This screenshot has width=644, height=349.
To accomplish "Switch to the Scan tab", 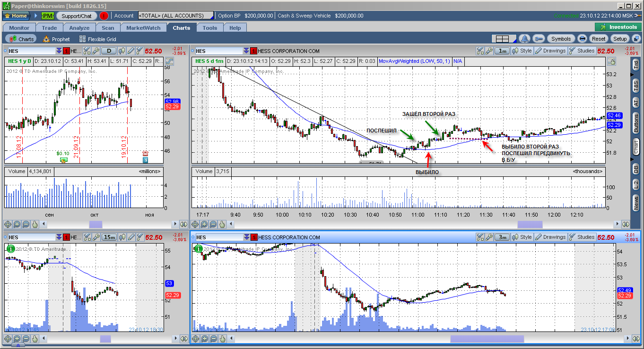I will (x=108, y=28).
